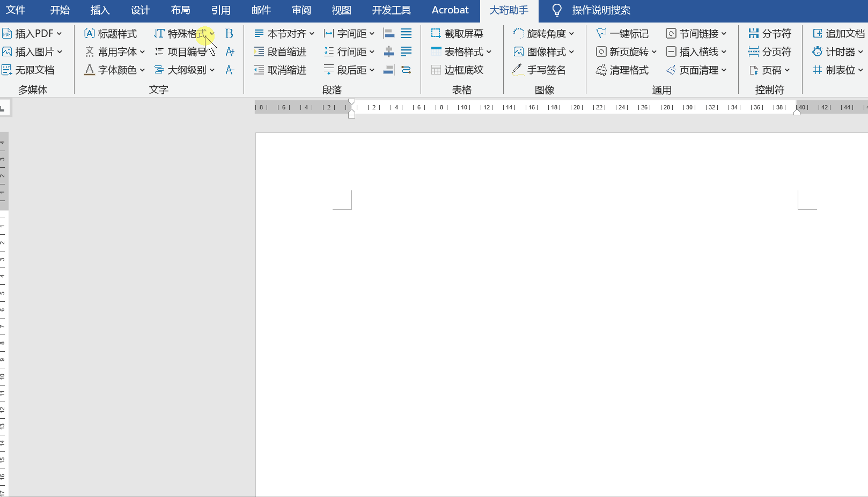The width and height of the screenshot is (868, 497).
Task: Switch to the 邮件 tab
Action: pyautogui.click(x=261, y=10)
